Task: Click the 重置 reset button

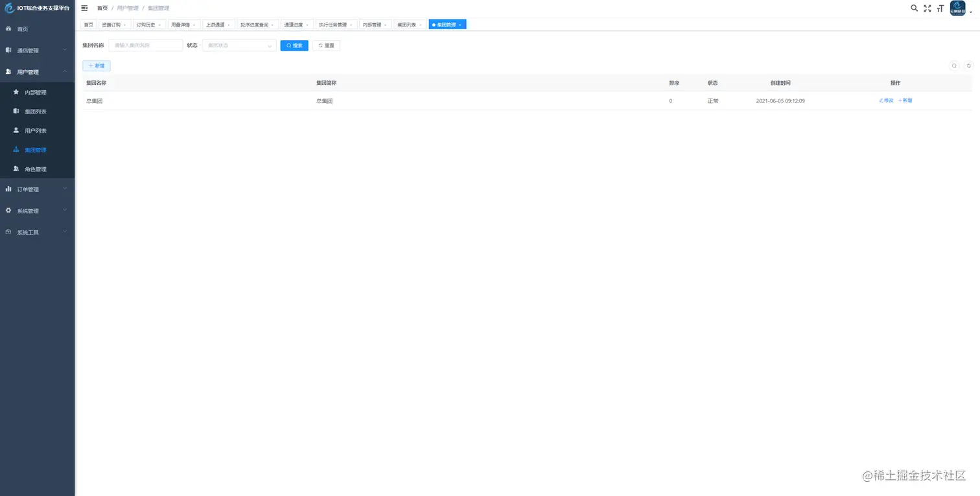Action: pyautogui.click(x=326, y=45)
